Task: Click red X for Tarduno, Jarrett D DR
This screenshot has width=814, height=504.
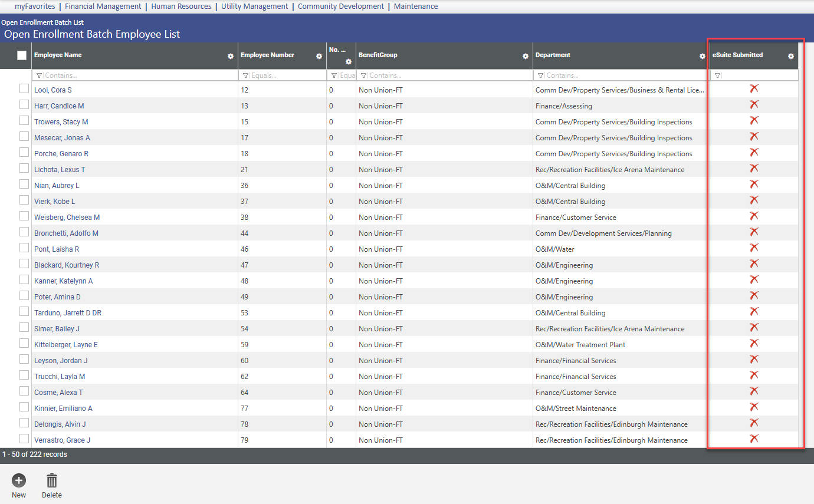Action: (754, 311)
